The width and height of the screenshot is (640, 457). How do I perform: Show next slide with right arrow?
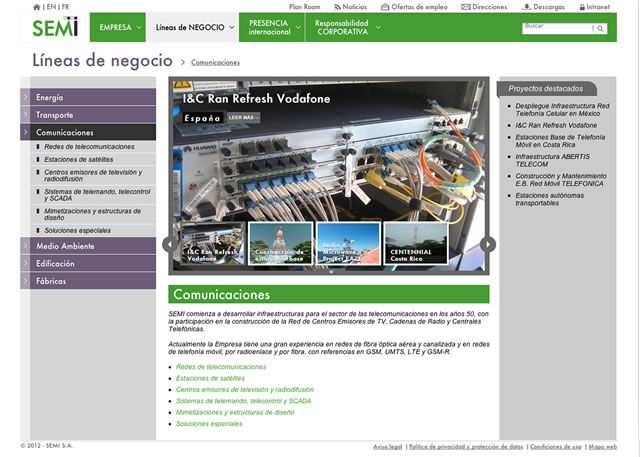tap(488, 244)
